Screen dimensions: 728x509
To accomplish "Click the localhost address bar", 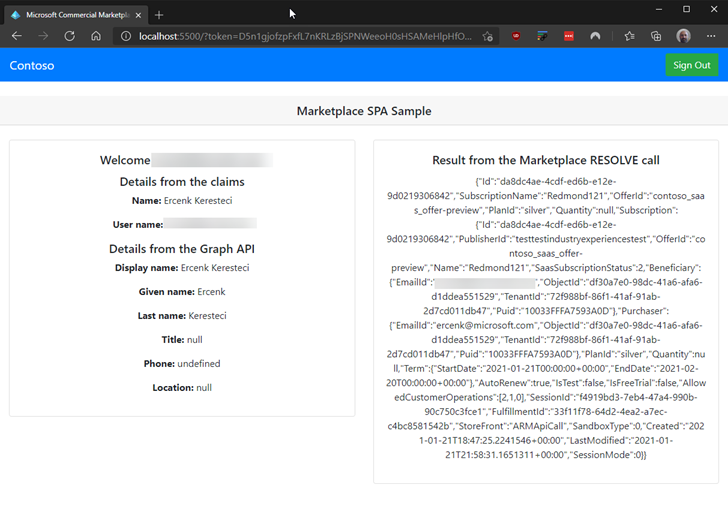I will 306,36.
